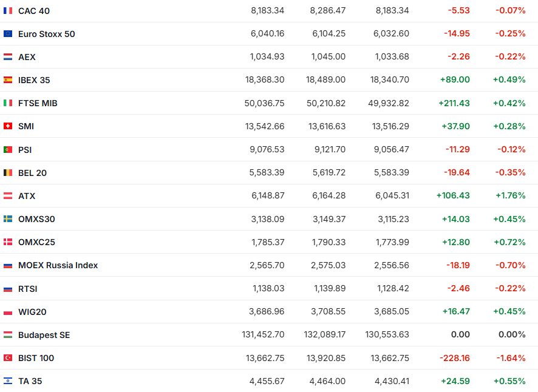The width and height of the screenshot is (538, 392).
Task: Click the Sweden flag icon beside OMXS30
Action: coord(8,219)
